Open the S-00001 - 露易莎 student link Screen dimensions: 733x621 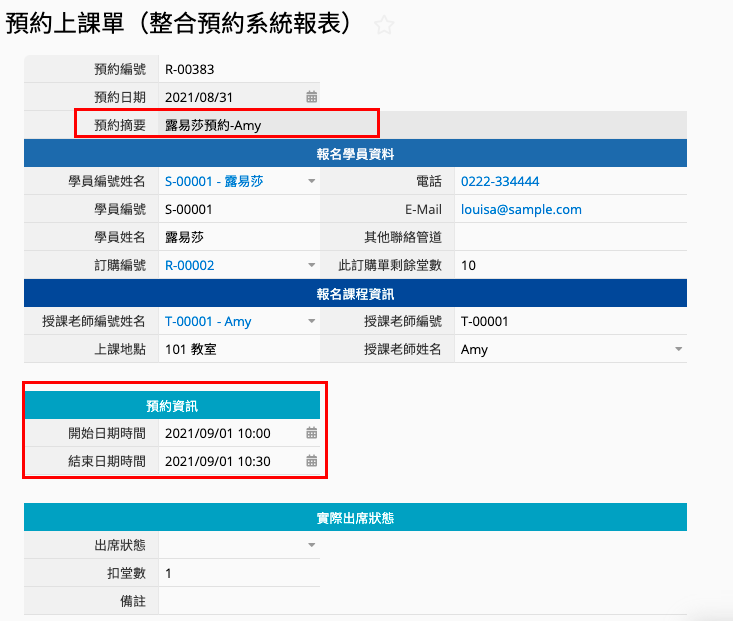(x=213, y=181)
